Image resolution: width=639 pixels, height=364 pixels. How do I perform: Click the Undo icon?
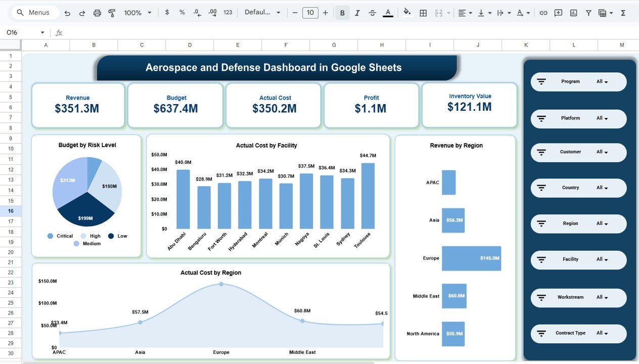68,12
